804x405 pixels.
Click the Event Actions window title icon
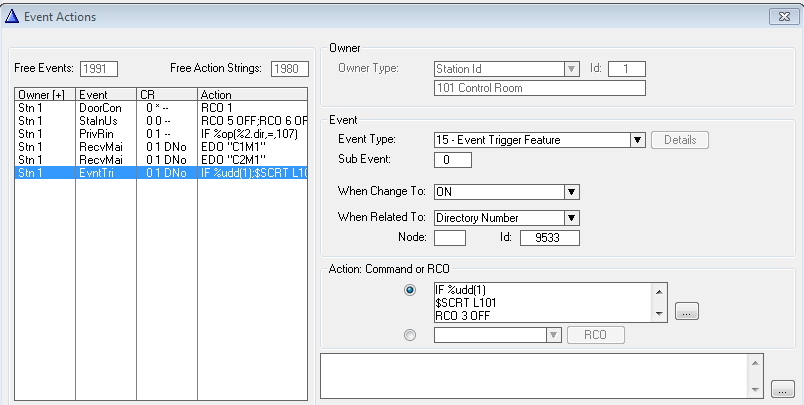point(12,16)
